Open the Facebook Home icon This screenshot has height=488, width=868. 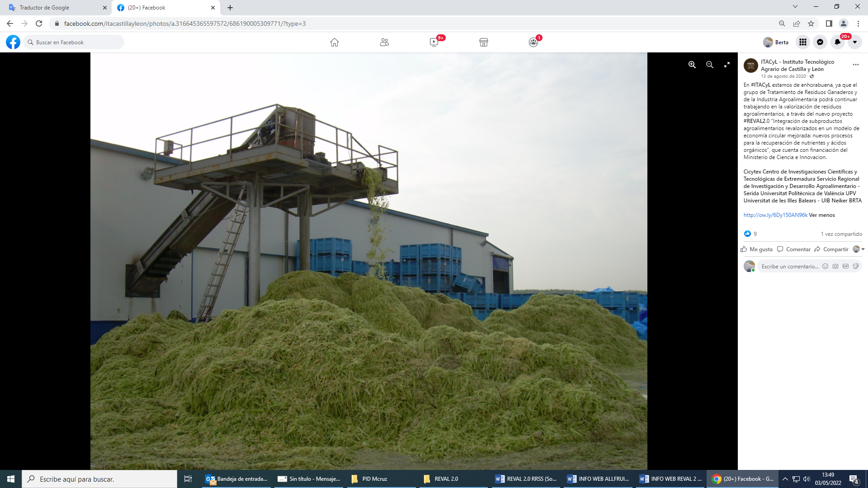point(335,42)
